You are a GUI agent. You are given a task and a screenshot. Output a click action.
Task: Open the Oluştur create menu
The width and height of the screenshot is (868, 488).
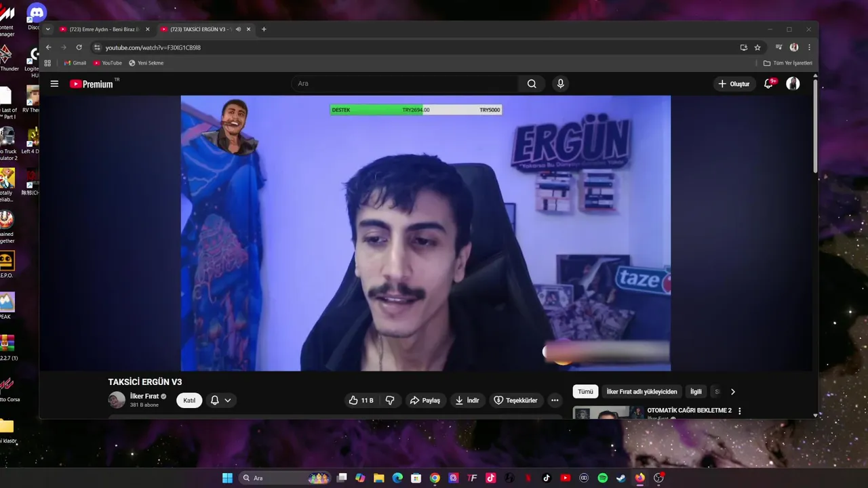[734, 84]
